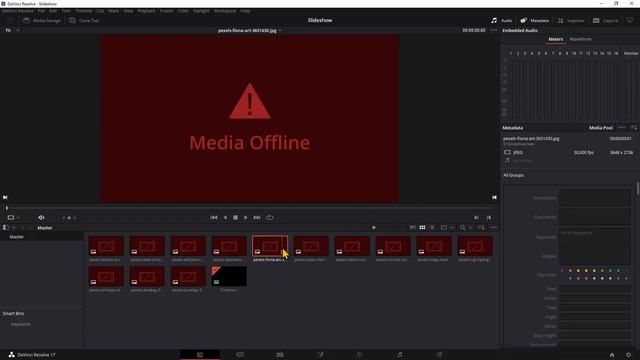The height and width of the screenshot is (360, 640).
Task: Click the metadata panel scrollbar
Action: pyautogui.click(x=638, y=188)
